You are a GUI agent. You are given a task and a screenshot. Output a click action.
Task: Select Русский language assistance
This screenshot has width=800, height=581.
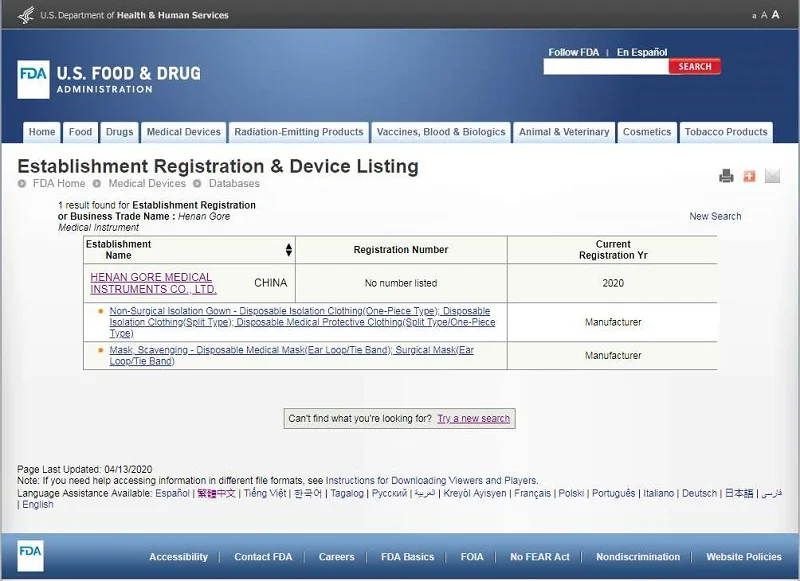389,493
